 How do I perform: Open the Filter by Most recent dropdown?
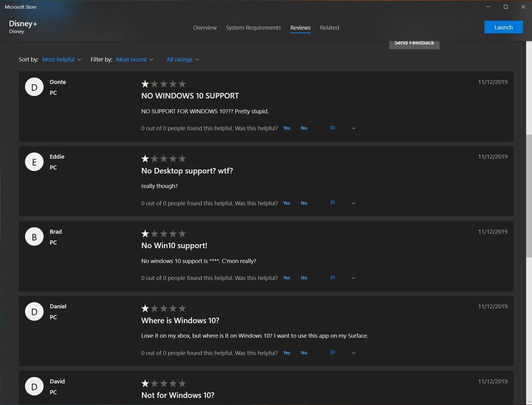point(135,59)
